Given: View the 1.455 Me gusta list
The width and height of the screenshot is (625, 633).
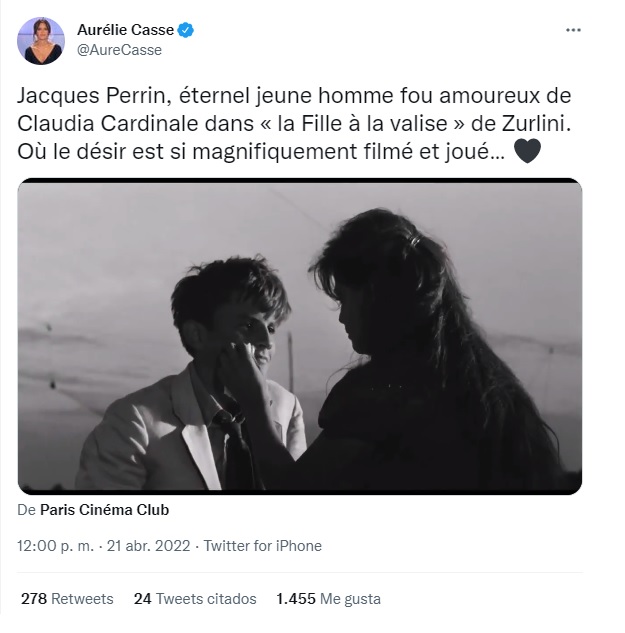Looking at the screenshot, I should (x=328, y=599).
